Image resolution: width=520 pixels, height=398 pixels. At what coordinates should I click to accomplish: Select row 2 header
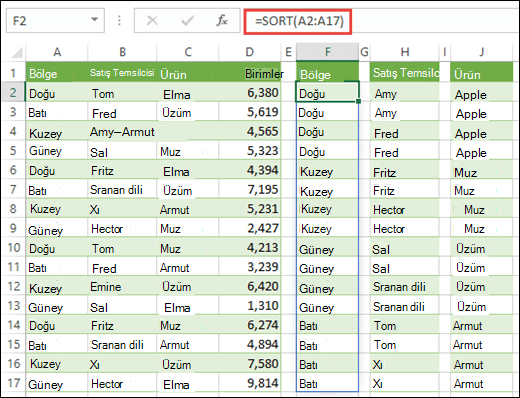coord(13,92)
